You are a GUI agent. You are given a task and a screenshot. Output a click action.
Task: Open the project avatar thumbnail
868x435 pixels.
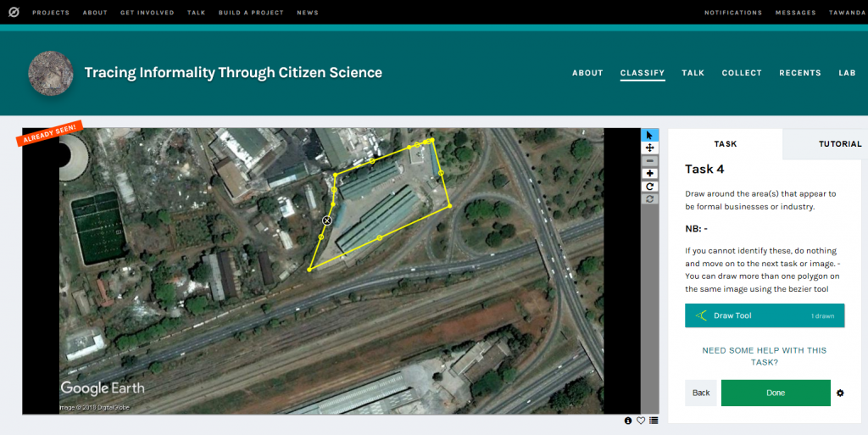pyautogui.click(x=50, y=73)
